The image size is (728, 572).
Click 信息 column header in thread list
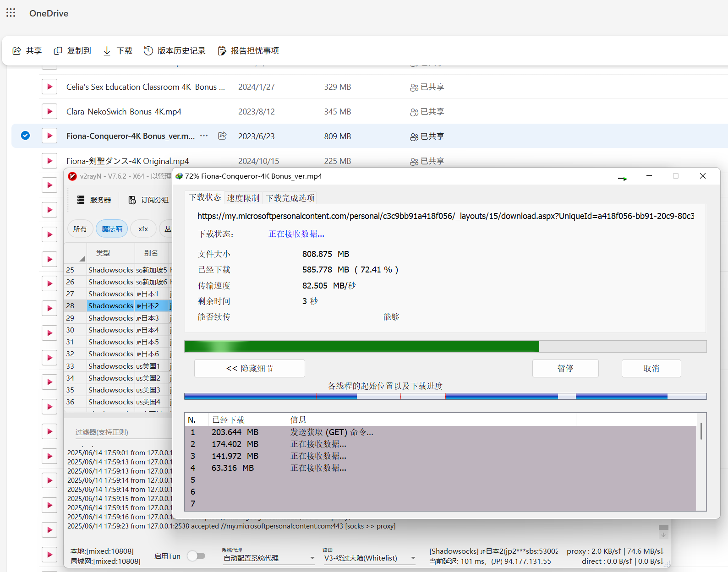[x=431, y=419]
